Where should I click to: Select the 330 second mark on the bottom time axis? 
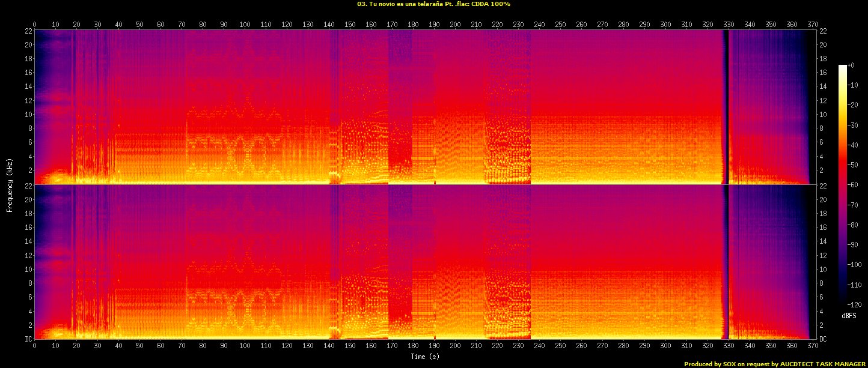(729, 346)
